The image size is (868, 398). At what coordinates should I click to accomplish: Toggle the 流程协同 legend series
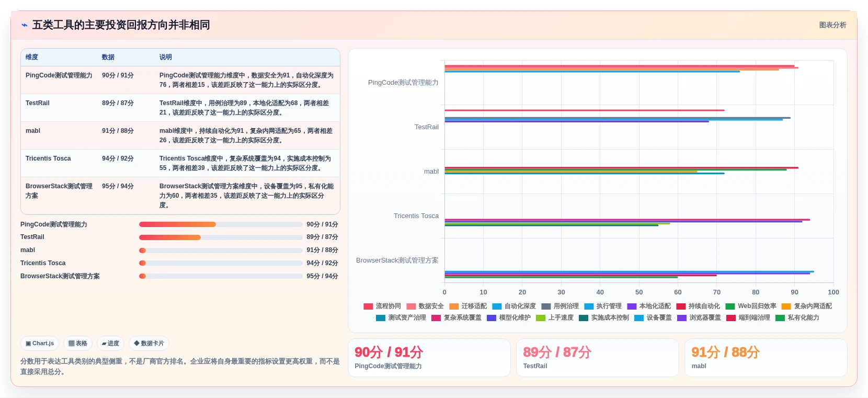[382, 306]
